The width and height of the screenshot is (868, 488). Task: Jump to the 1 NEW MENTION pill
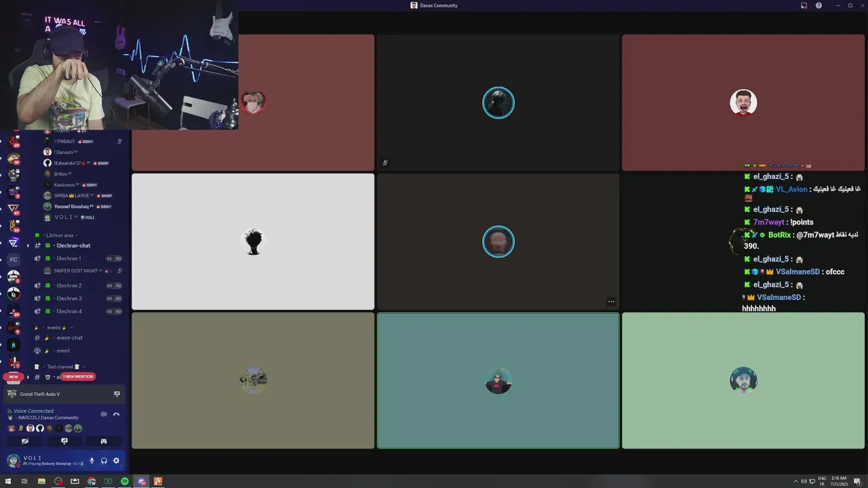coord(78,376)
